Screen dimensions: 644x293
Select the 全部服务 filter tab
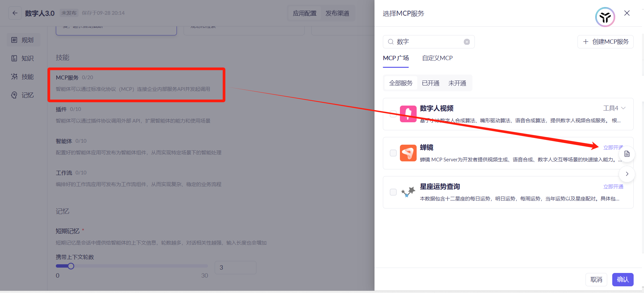401,83
